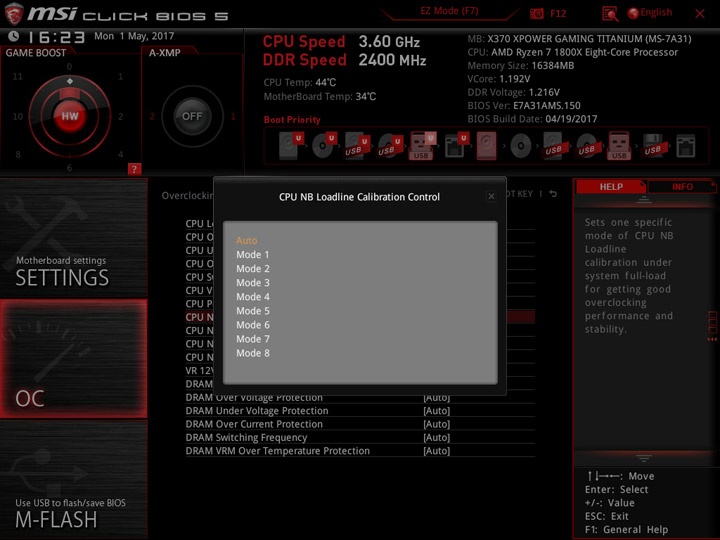
Task: Switch to EZ Mode (F7)
Action: (x=449, y=11)
